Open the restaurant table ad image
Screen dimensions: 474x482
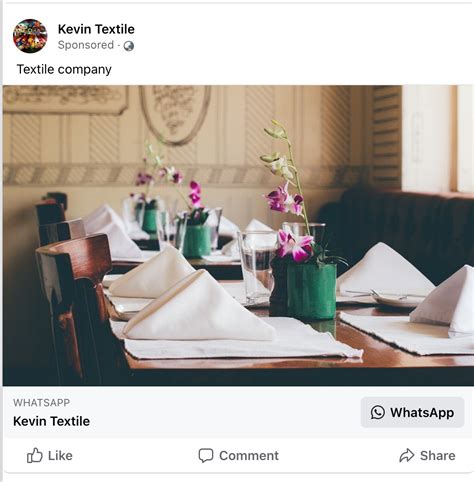pyautogui.click(x=238, y=236)
